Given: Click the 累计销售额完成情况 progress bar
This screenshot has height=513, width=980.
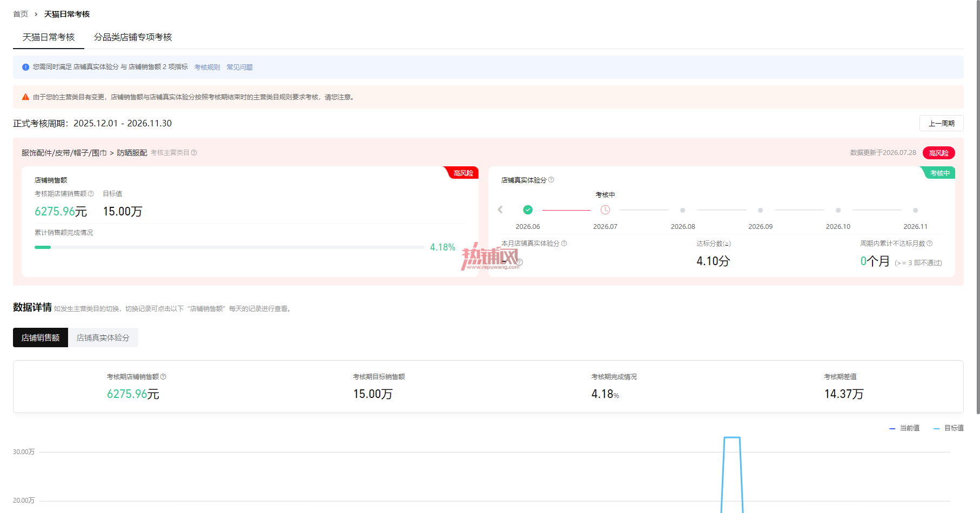Looking at the screenshot, I should pos(229,247).
